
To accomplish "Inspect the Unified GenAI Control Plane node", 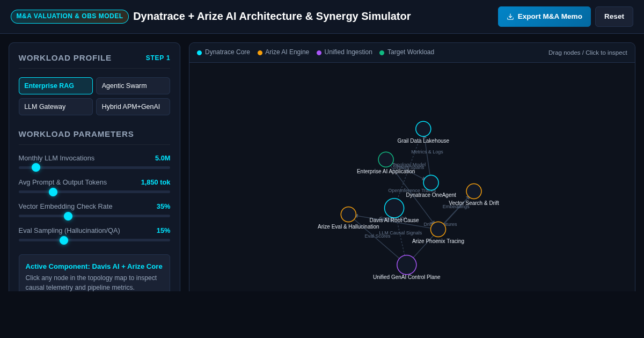I will click(407, 264).
